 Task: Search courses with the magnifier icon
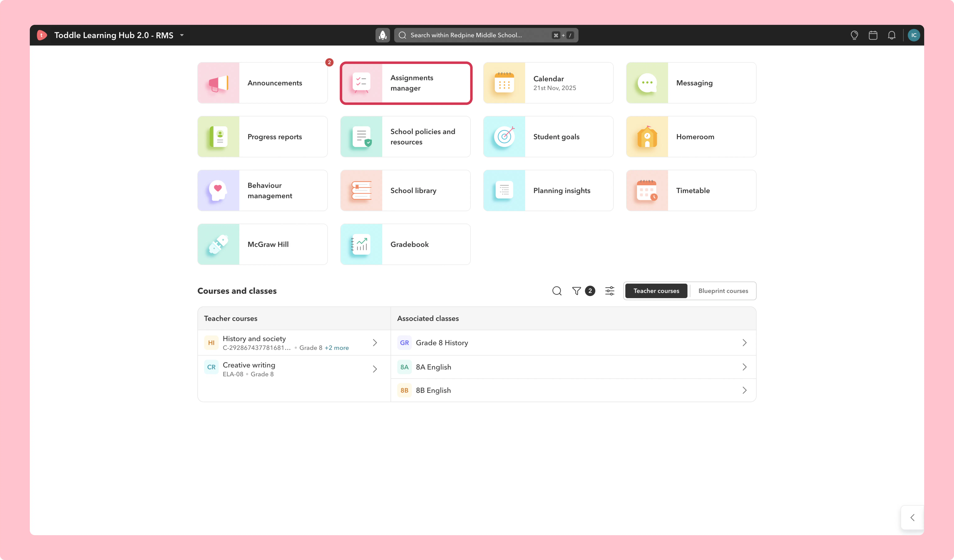(x=556, y=291)
